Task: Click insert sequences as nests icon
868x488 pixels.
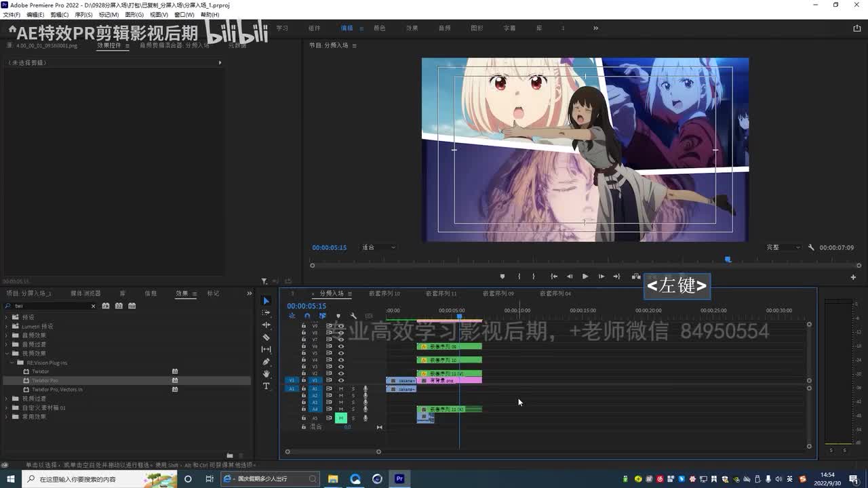Action: coord(292,316)
